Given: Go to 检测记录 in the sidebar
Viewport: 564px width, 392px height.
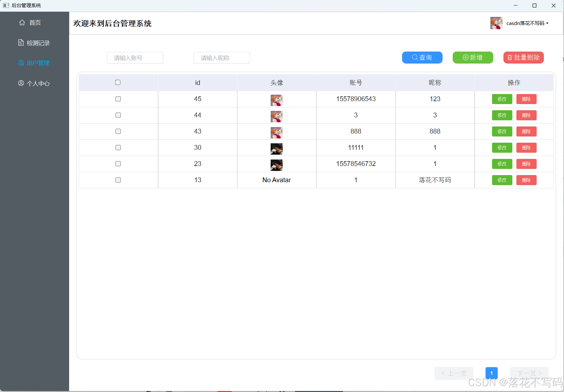Looking at the screenshot, I should 34,43.
